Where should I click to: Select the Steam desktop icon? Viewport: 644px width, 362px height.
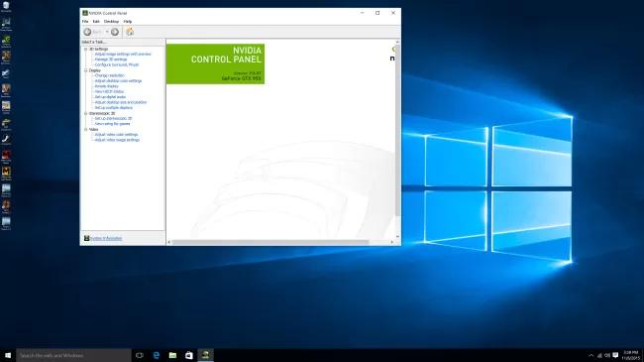(x=6, y=74)
